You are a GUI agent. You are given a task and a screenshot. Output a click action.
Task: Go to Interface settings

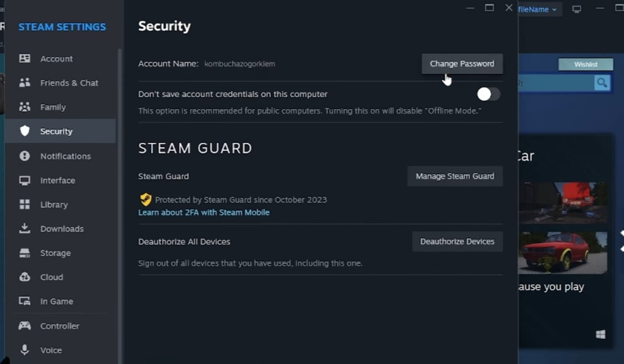point(61,180)
